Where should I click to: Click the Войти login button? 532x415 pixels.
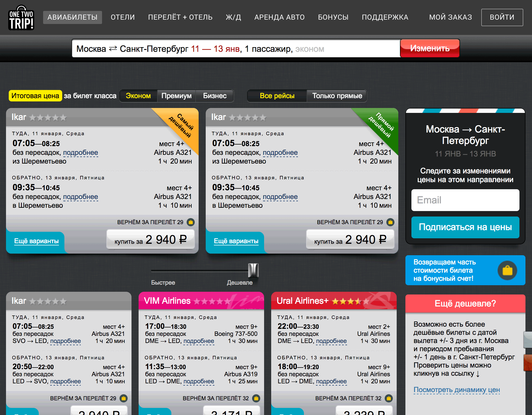point(502,17)
